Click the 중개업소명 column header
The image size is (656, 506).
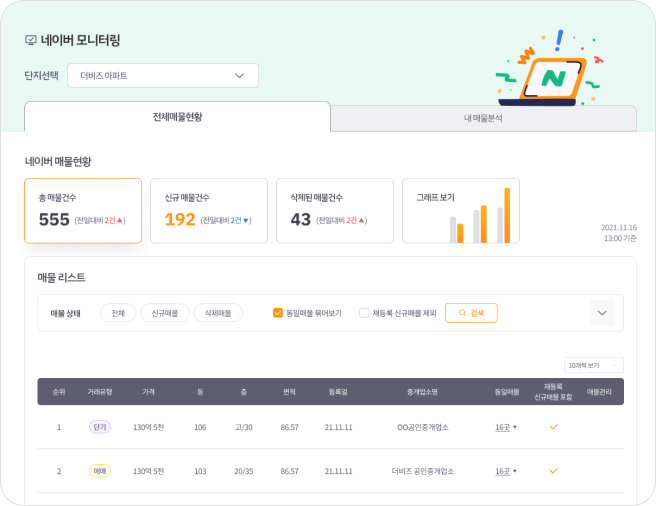423,392
